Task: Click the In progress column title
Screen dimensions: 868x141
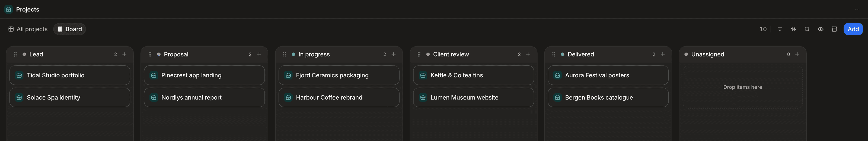Action: pos(314,54)
